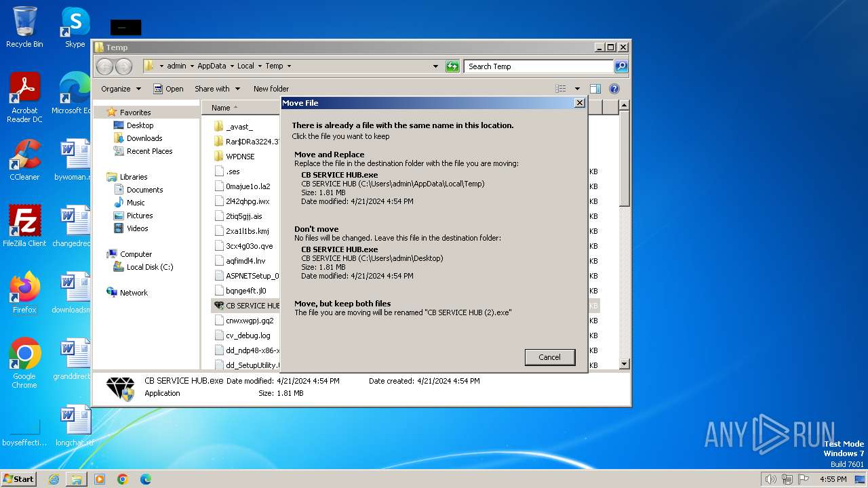The height and width of the screenshot is (488, 868).
Task: Open Windows Media Player taskbar icon
Action: [x=100, y=479]
